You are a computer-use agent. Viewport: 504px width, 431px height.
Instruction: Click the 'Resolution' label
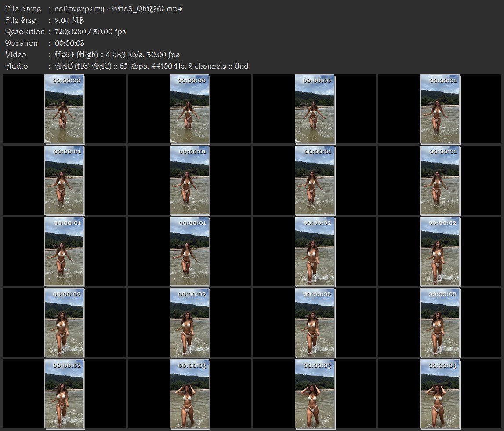(25, 32)
